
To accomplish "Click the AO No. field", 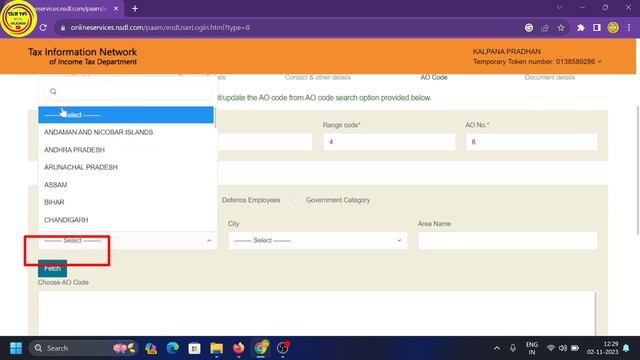I will [531, 142].
